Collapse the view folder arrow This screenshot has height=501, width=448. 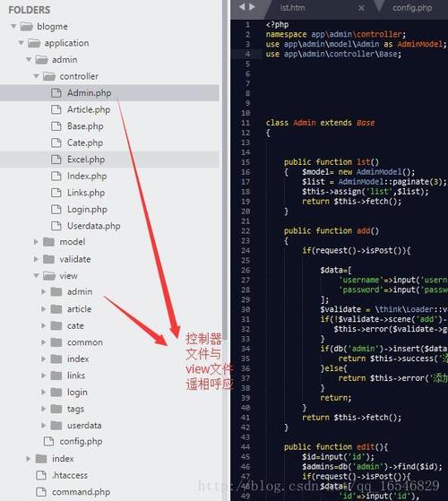point(36,275)
